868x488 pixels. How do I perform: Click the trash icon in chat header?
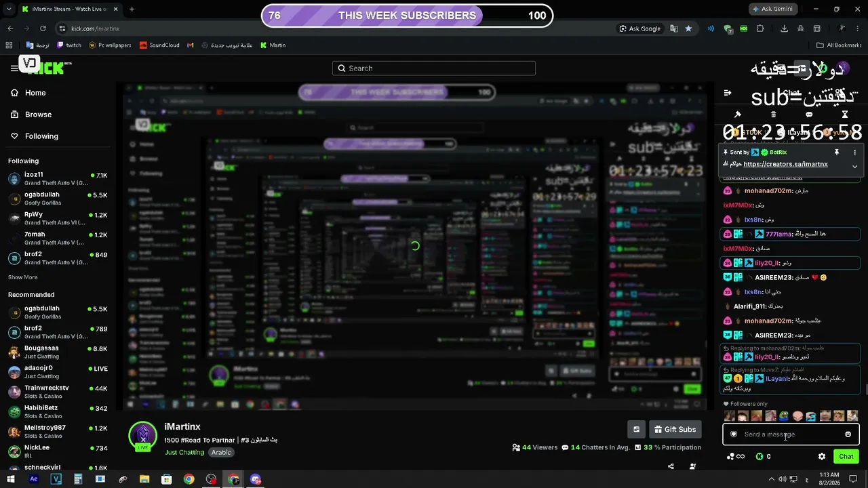point(773,115)
